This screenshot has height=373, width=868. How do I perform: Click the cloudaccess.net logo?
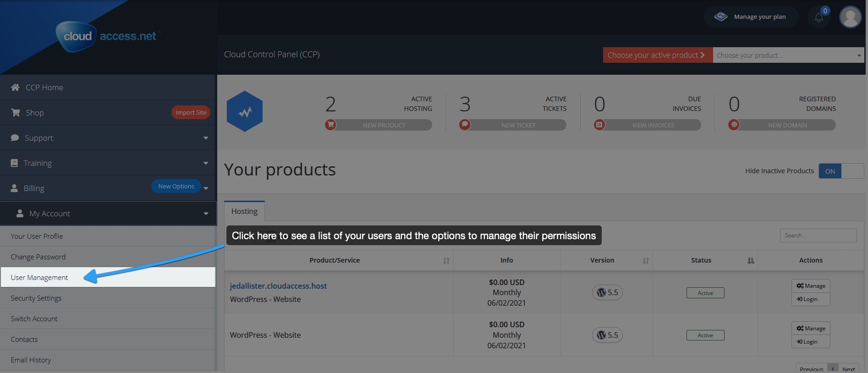pos(108,36)
